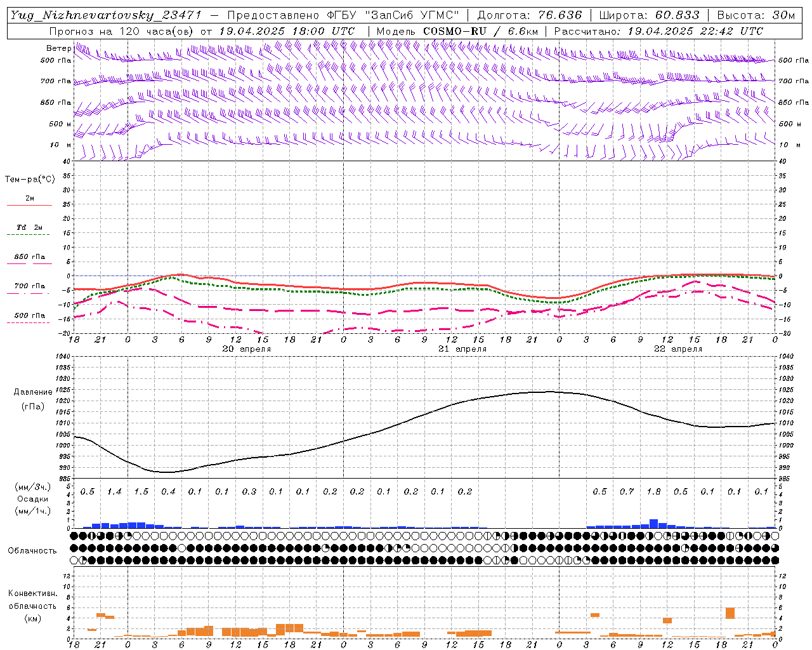Select the forecast text 'Прогноз на 120 часа(ов)'

[x=122, y=31]
